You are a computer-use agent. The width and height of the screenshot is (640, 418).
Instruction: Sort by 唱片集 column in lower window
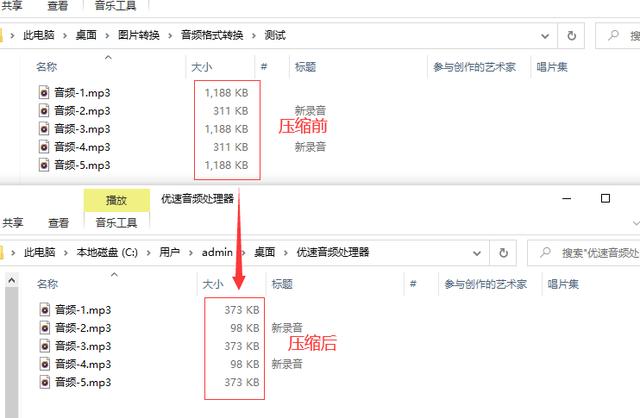pyautogui.click(x=563, y=284)
